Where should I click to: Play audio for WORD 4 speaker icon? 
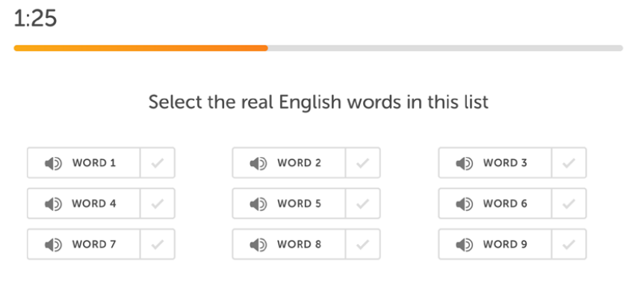[x=53, y=204]
